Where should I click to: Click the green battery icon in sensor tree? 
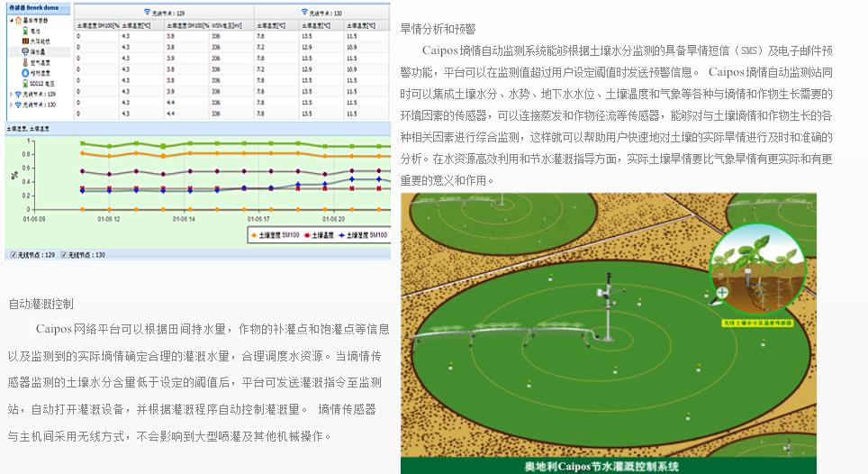25,31
